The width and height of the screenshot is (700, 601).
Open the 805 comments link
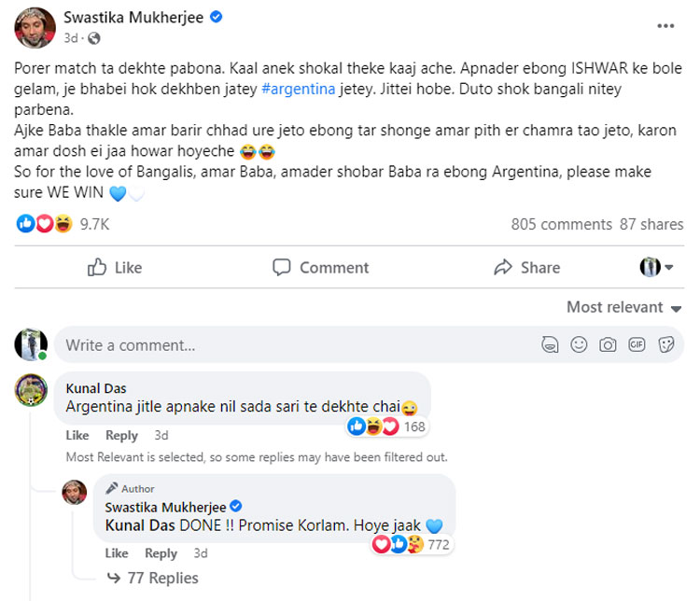tap(562, 224)
